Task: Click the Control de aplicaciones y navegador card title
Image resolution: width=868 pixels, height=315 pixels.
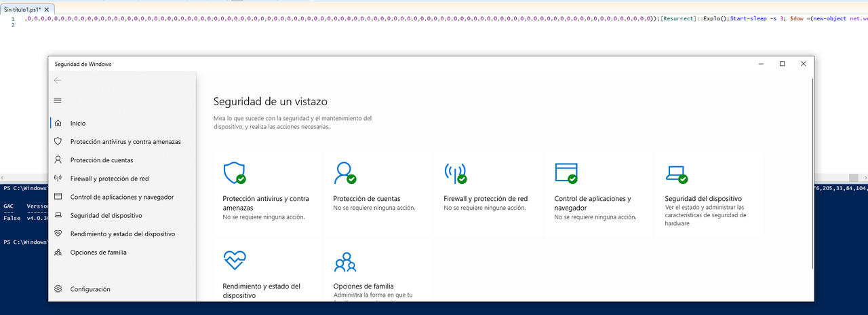Action: (593, 203)
